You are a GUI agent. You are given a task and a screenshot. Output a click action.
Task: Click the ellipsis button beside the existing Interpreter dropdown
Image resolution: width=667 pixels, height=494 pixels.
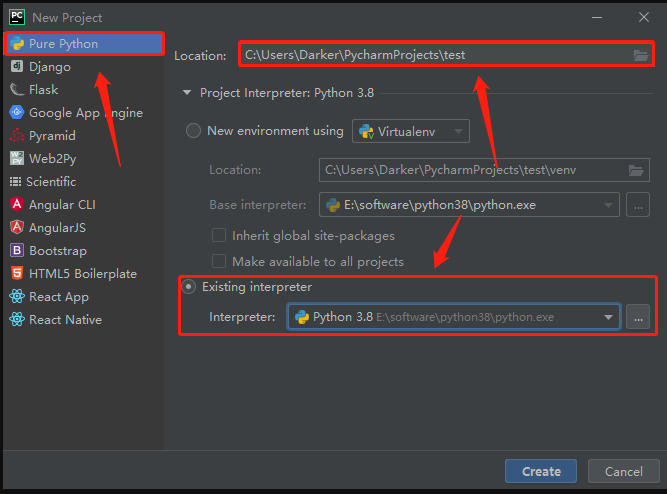point(638,317)
